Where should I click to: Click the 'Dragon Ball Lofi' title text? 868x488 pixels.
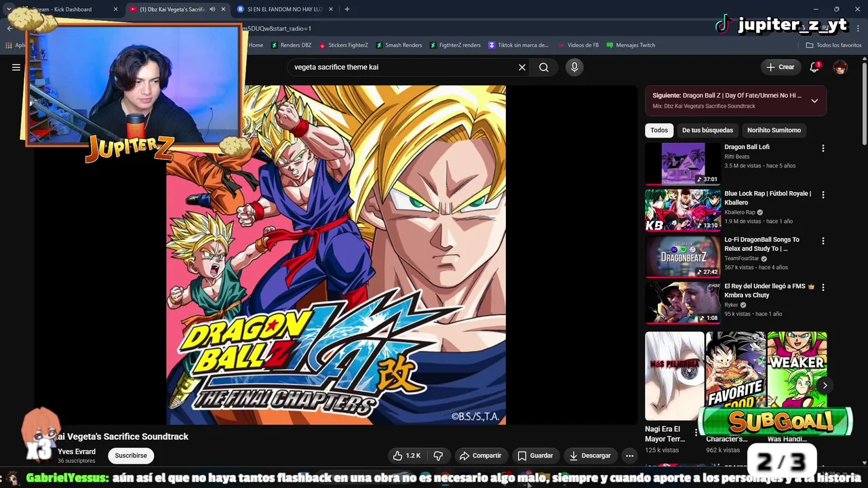click(747, 147)
